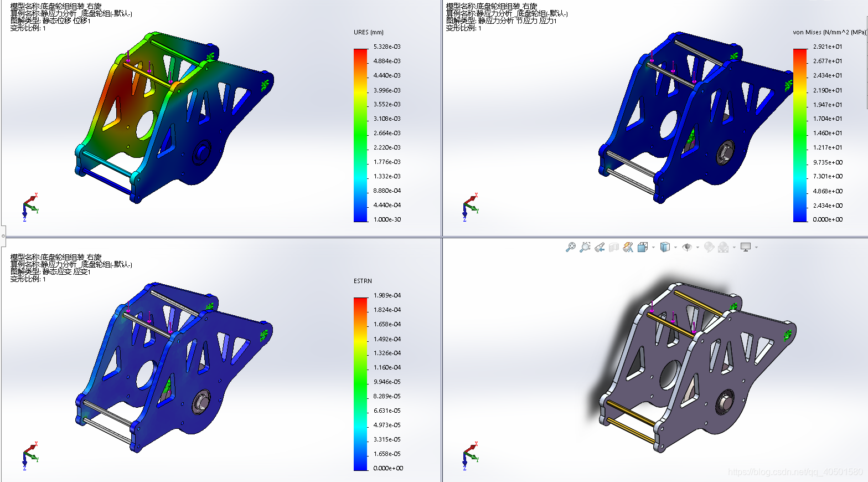Click displacement legend value "2.664e-03"
Screen dimensions: 868x482
[387, 133]
